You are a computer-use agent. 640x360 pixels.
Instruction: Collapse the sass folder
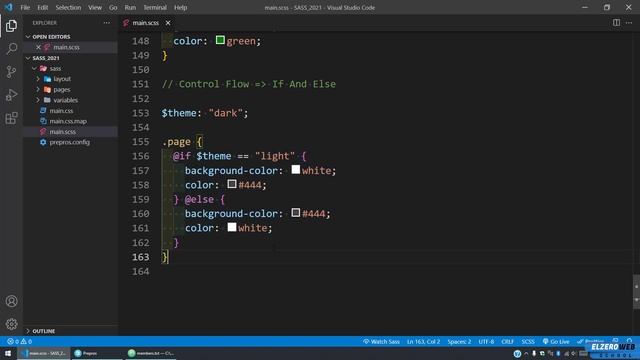(70, 69)
